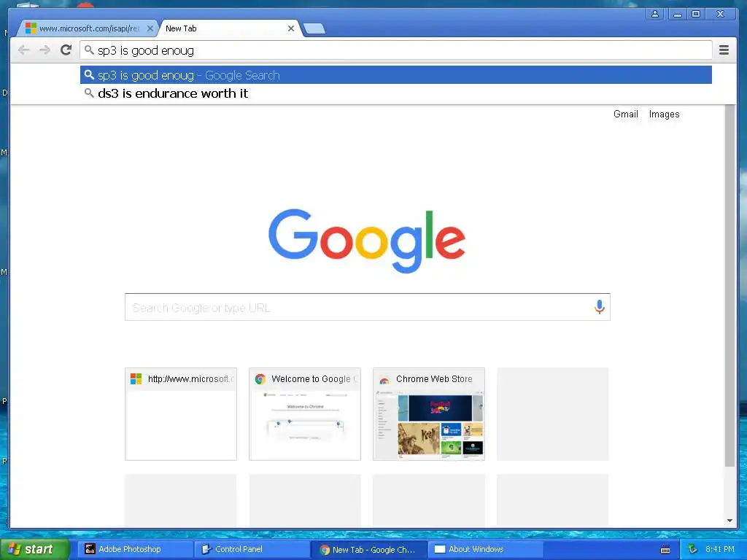Click New Tab - Google Chrome taskbar button
This screenshot has width=747, height=560.
tap(369, 549)
